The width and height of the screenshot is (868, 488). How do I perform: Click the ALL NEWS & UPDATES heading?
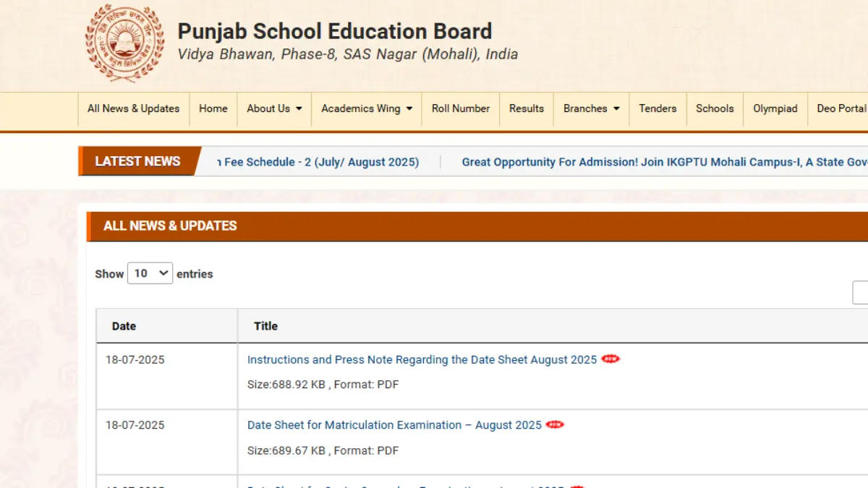point(170,226)
